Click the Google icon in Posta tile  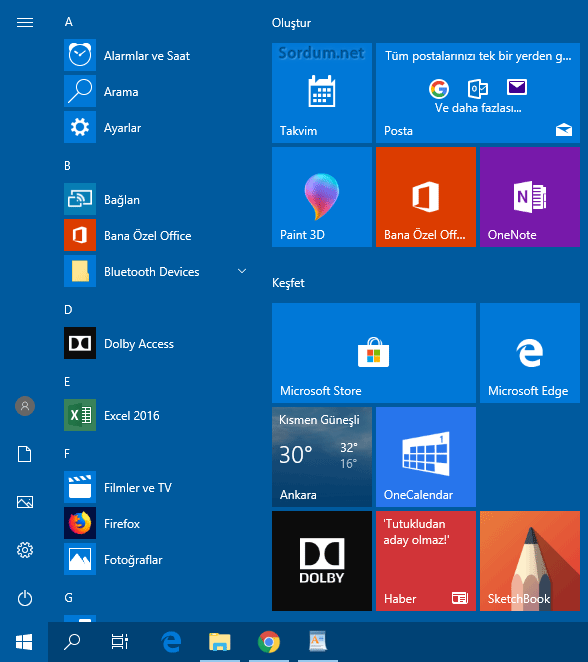pyautogui.click(x=439, y=89)
